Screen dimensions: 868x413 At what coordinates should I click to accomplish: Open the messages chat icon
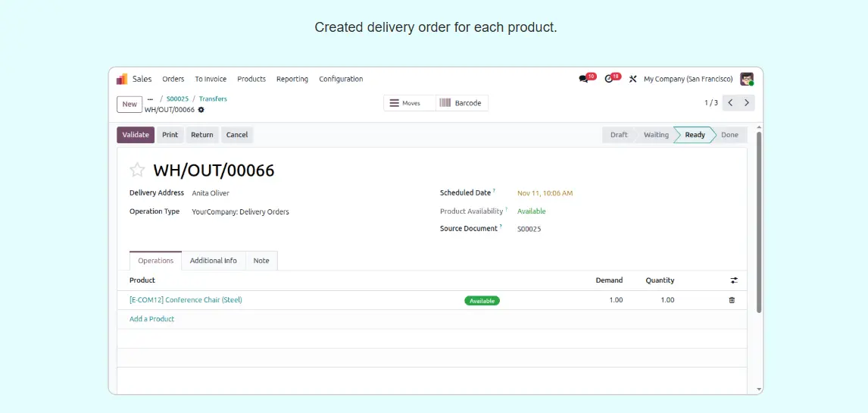[x=583, y=79]
